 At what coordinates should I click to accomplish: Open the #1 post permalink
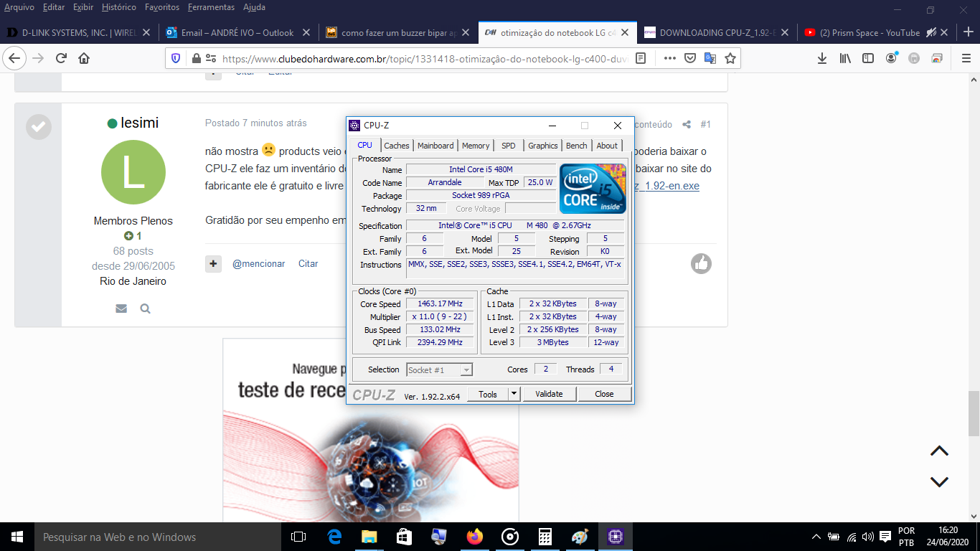pyautogui.click(x=706, y=124)
